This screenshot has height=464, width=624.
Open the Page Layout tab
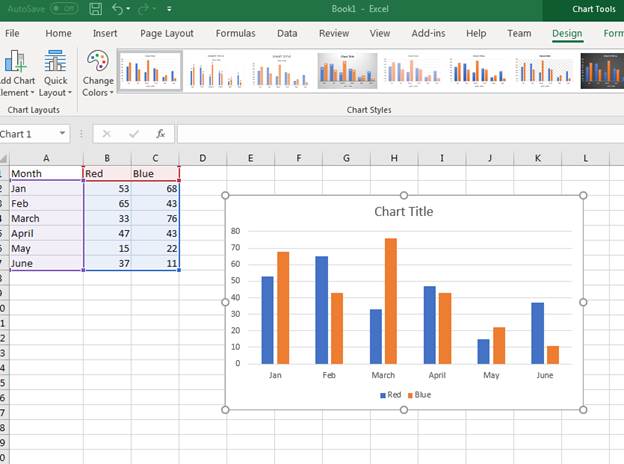tap(166, 33)
